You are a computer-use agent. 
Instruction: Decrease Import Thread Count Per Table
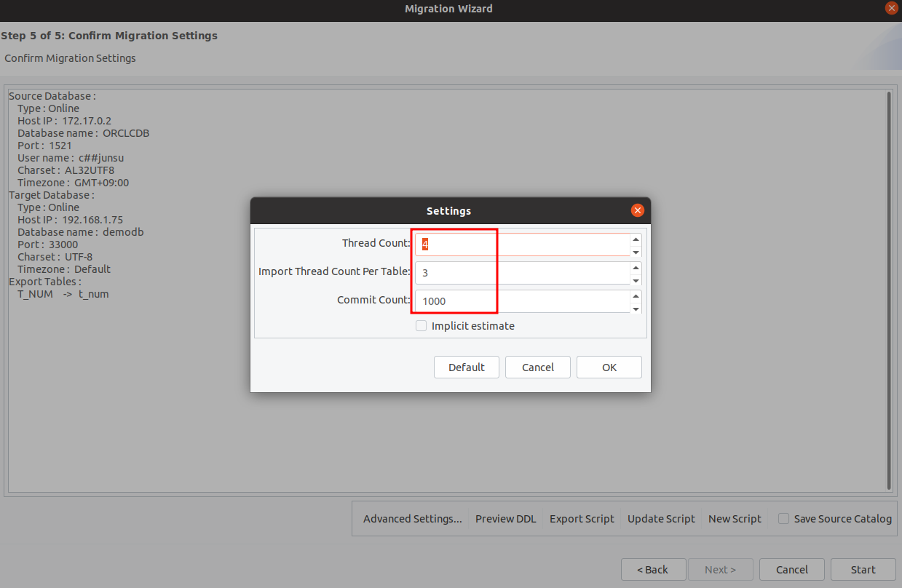coord(636,280)
